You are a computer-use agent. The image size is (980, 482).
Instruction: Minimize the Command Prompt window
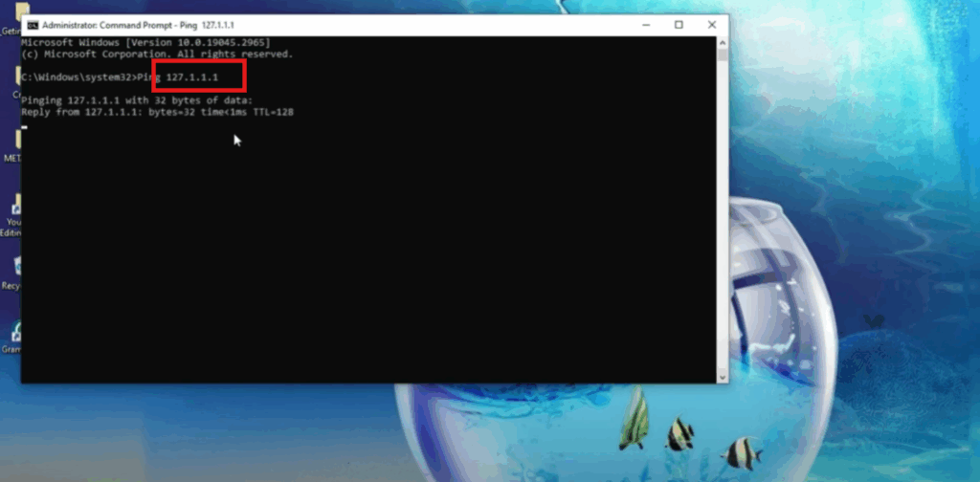pos(646,25)
